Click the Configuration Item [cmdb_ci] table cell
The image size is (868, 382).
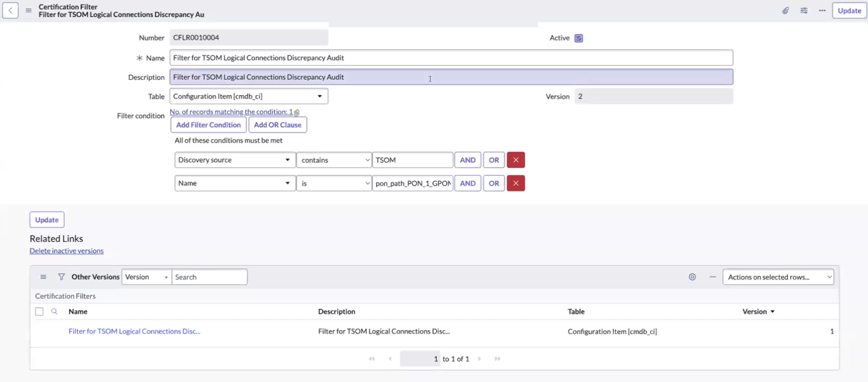coord(612,331)
